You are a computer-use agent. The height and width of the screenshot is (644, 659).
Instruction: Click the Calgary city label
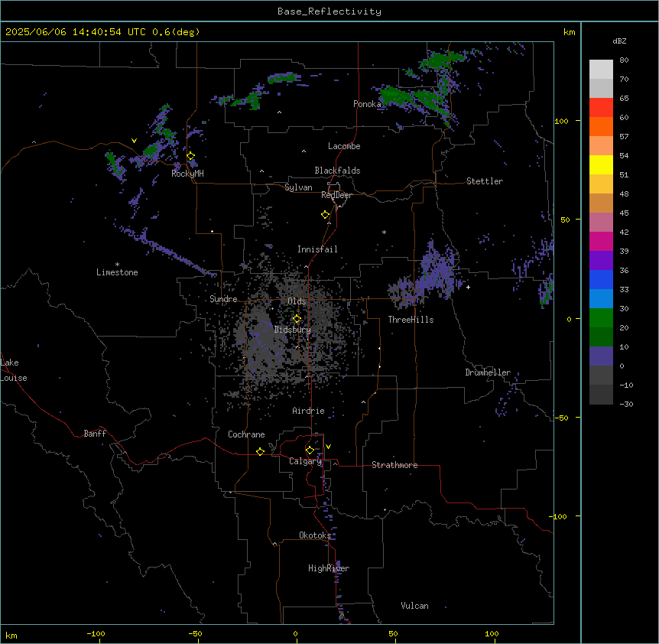pos(306,461)
